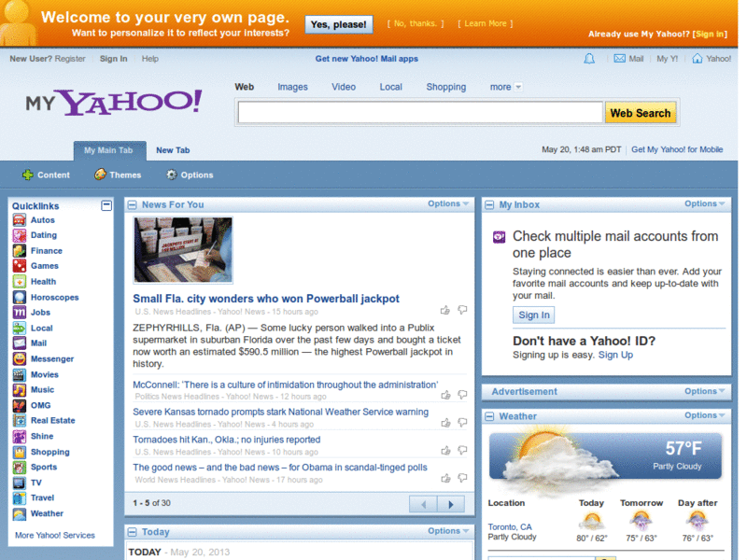The height and width of the screenshot is (560, 747).
Task: Select the Local search tab
Action: 390,87
